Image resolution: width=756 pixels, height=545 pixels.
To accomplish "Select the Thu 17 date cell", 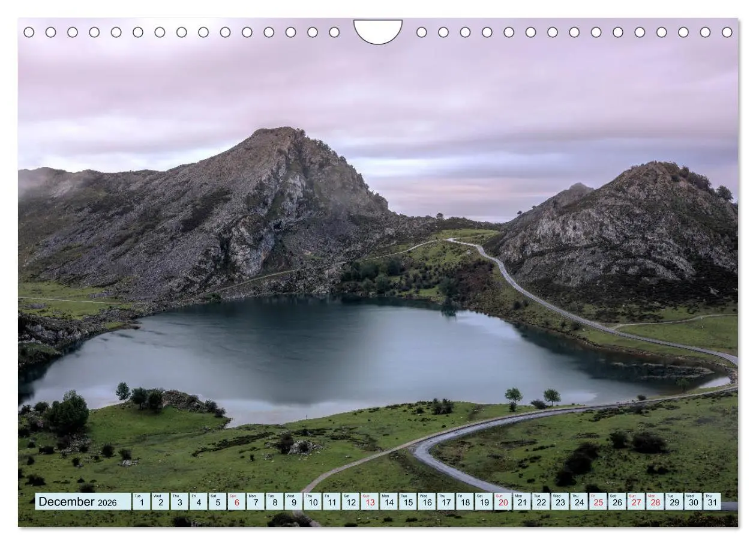I will coord(446,502).
